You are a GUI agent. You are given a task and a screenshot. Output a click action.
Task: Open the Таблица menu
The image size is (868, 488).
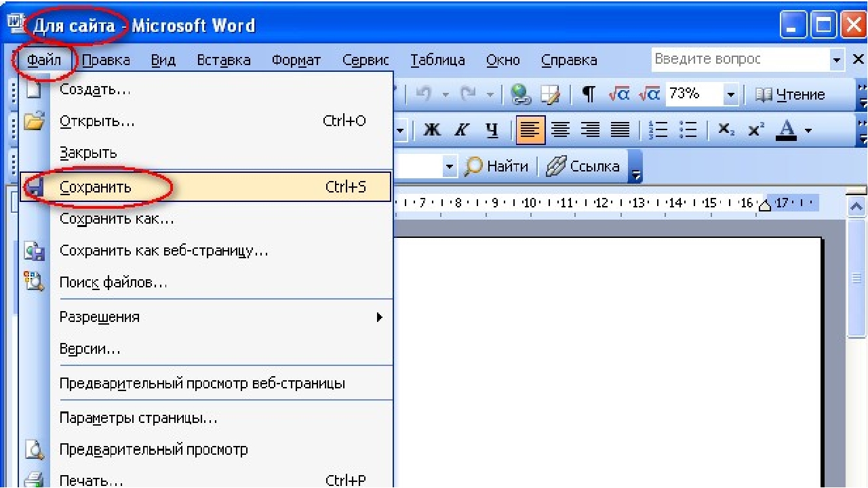[x=438, y=60]
